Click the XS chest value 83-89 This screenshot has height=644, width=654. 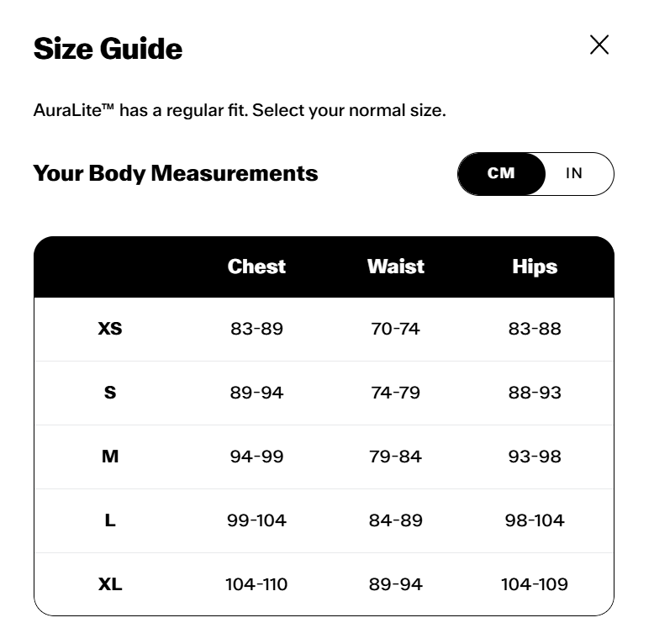(256, 329)
